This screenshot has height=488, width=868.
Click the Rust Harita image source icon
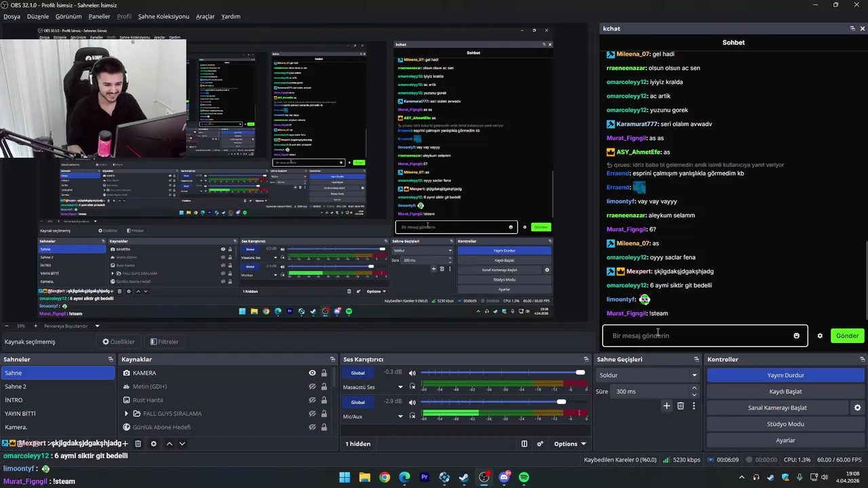point(127,400)
